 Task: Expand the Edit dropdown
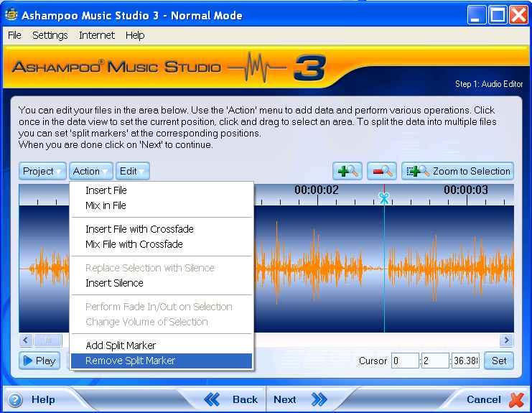(133, 171)
